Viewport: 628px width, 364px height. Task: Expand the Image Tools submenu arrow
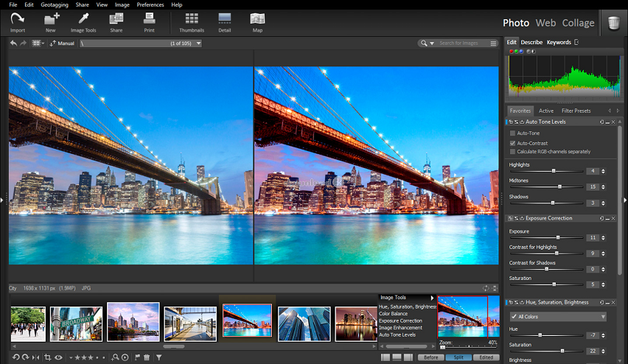click(x=433, y=298)
